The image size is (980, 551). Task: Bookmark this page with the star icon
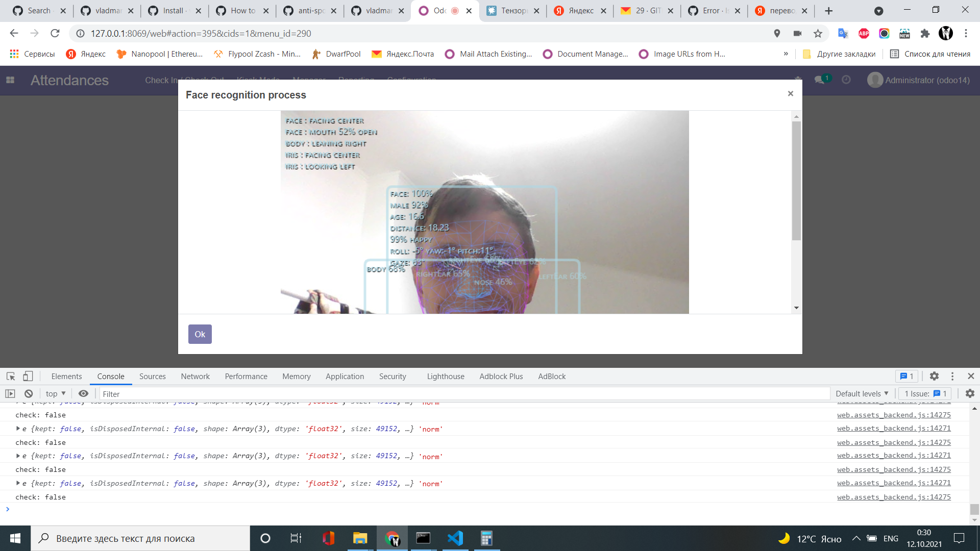(818, 34)
